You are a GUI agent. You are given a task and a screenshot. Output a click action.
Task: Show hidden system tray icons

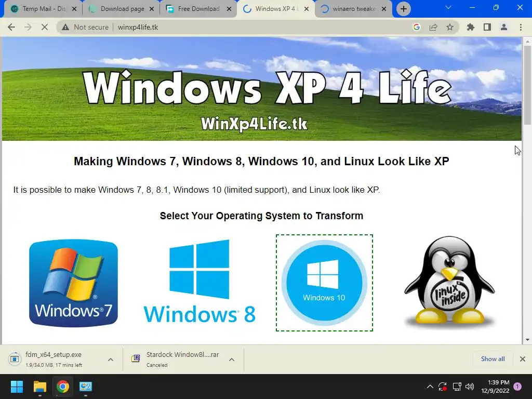(x=430, y=387)
